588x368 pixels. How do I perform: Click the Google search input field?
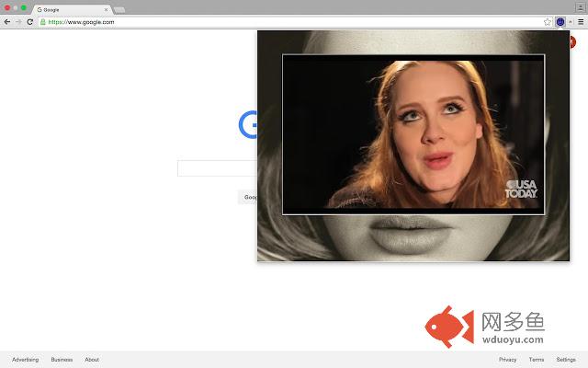point(218,168)
